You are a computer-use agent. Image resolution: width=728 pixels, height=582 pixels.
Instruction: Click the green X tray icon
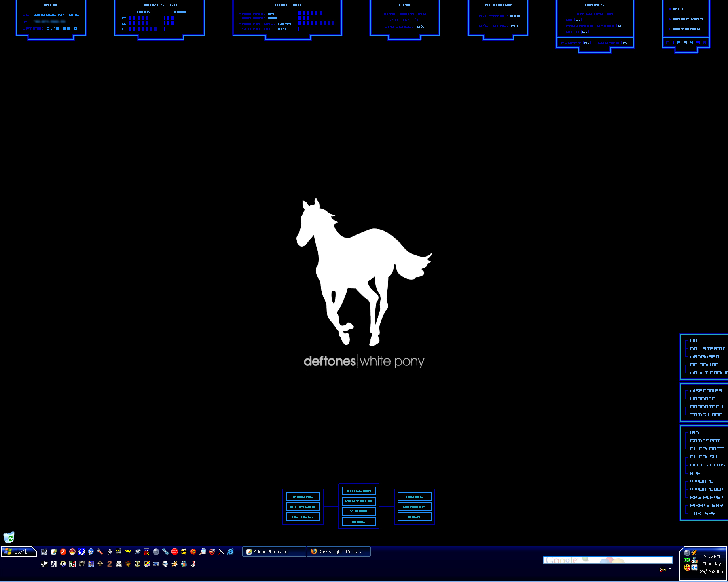click(687, 560)
